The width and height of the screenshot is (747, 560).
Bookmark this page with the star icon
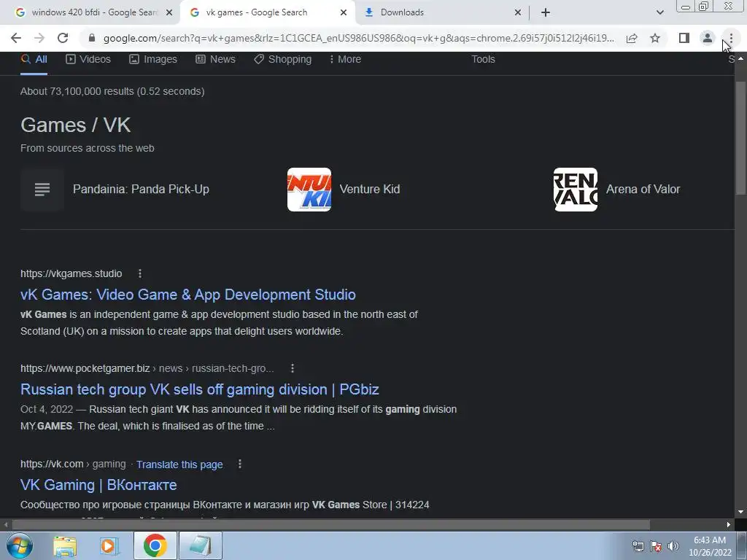point(655,38)
